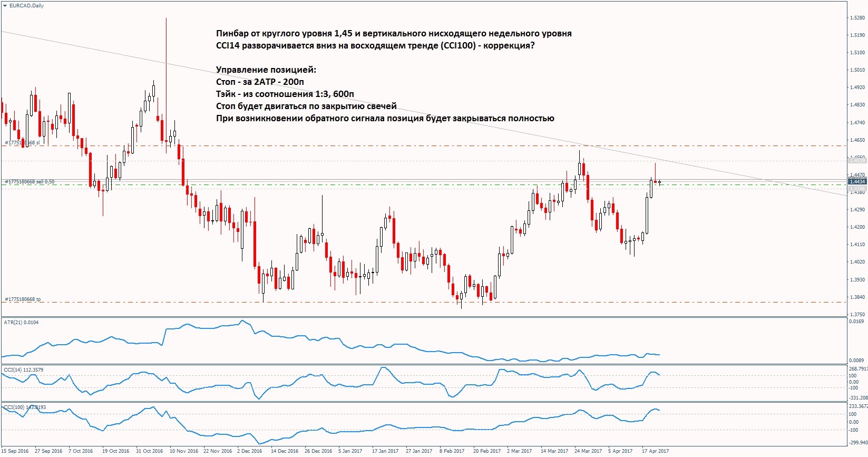This screenshot has height=457, width=868.
Task: Click the 268.7917 CCI(14) scale value
Action: click(x=858, y=368)
